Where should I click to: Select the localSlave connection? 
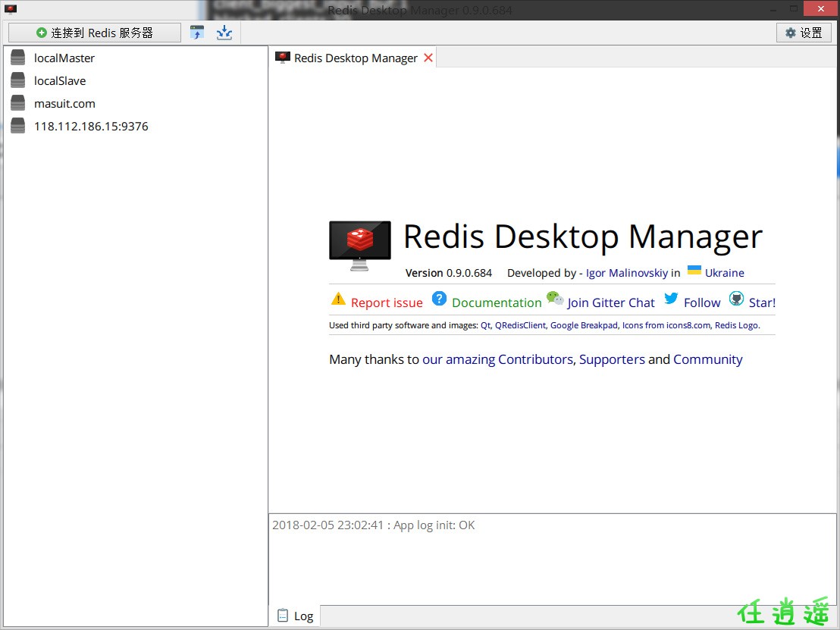pyautogui.click(x=60, y=81)
